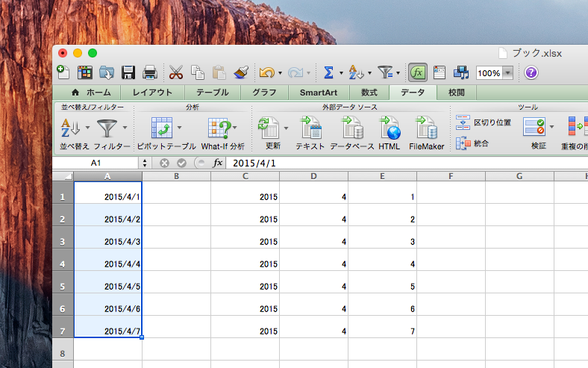Switch to the 数式 tab
This screenshot has height=368, width=588.
(x=369, y=93)
